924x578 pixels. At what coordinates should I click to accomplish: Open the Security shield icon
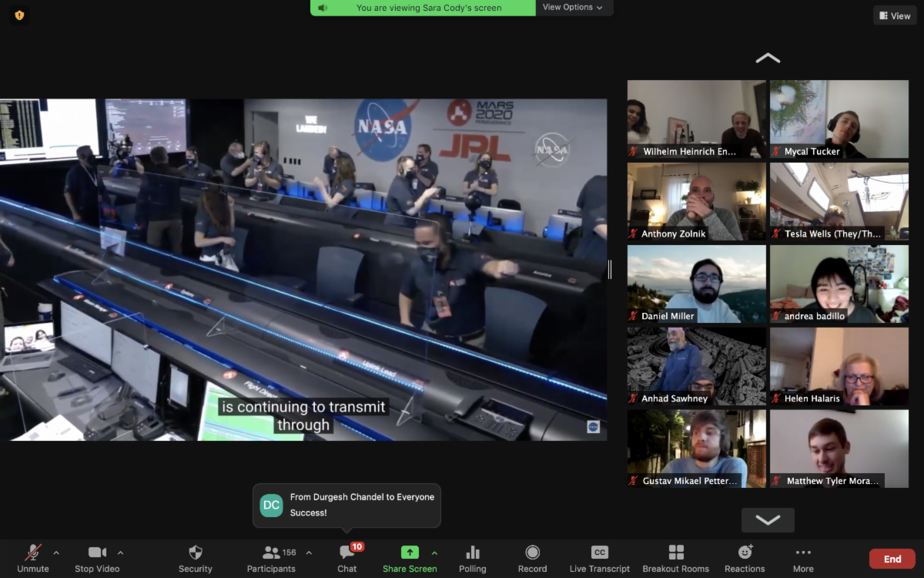click(196, 553)
